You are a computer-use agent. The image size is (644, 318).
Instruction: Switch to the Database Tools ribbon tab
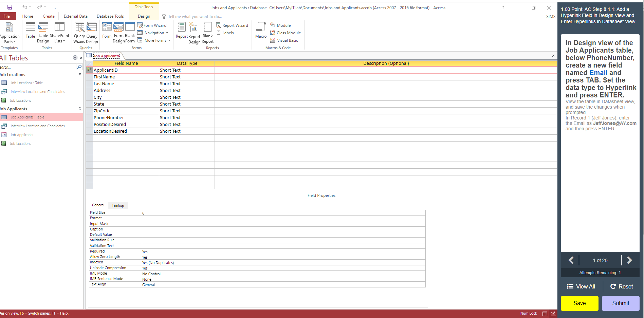click(110, 16)
